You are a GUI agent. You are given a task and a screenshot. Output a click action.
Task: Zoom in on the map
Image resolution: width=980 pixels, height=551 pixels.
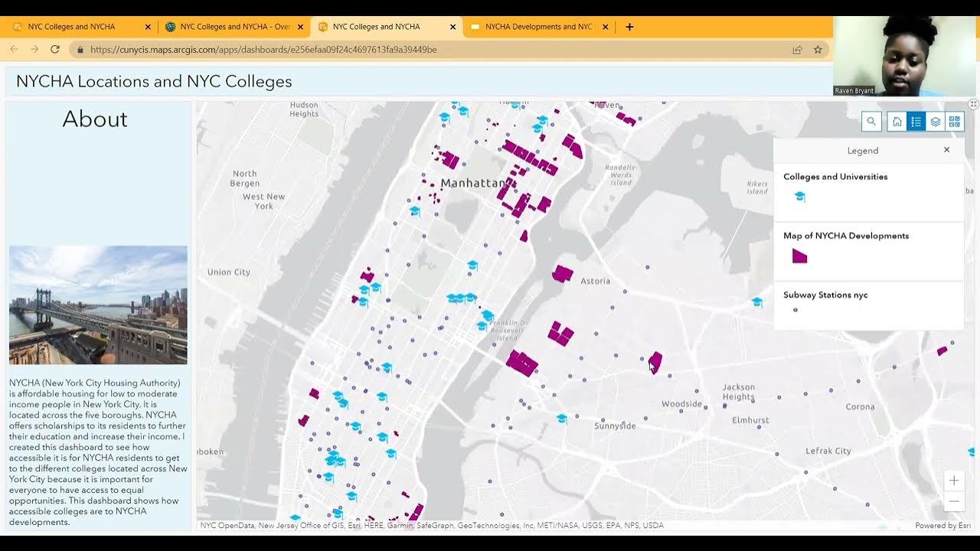(954, 481)
